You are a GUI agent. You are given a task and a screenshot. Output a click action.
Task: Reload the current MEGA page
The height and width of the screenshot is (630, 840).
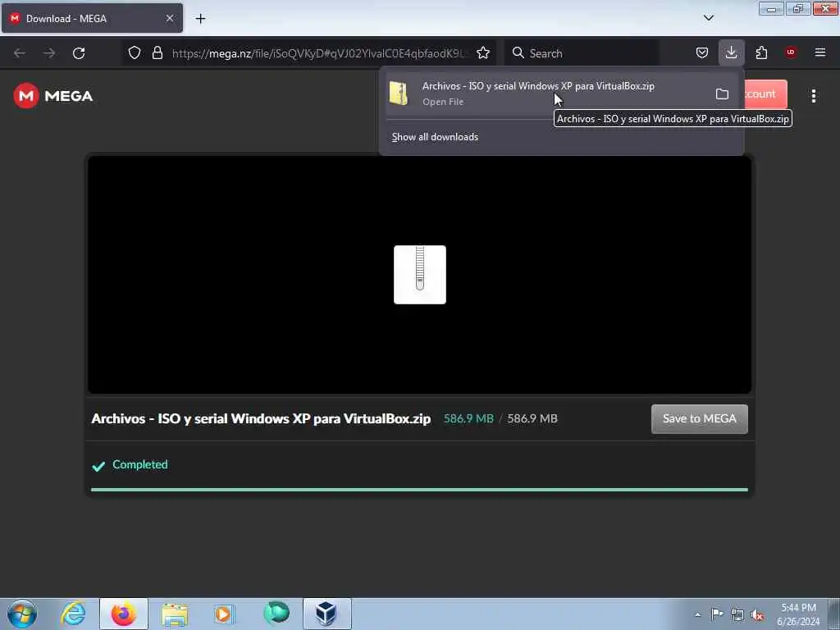coord(79,53)
